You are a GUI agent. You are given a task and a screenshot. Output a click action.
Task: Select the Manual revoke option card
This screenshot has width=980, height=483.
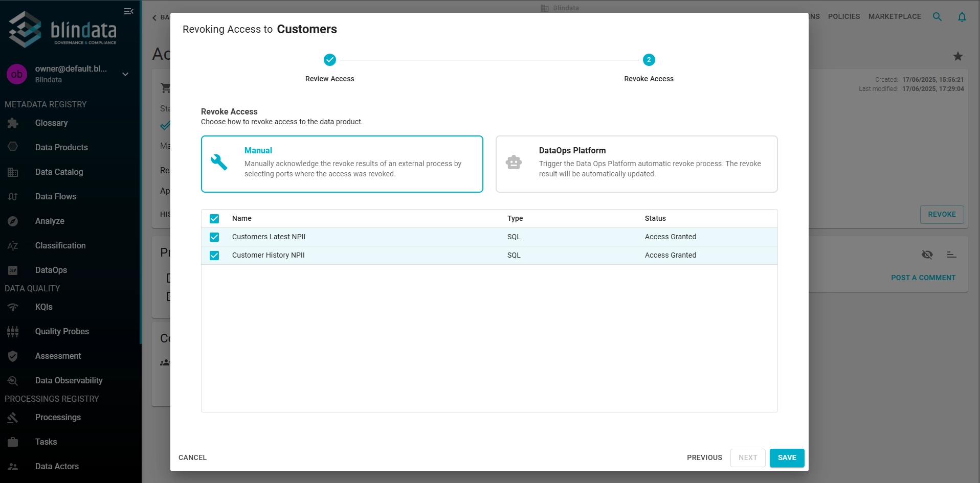click(x=342, y=164)
